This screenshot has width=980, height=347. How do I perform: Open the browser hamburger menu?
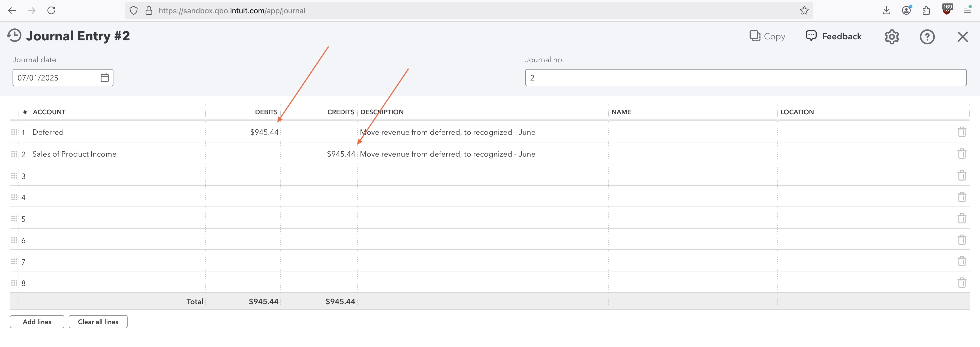[x=967, y=10]
